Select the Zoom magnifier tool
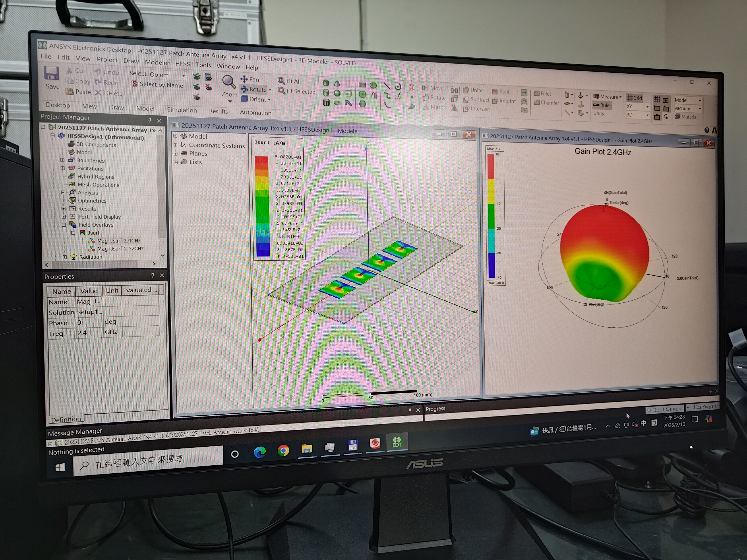Viewport: 747px width, 560px height. (229, 81)
